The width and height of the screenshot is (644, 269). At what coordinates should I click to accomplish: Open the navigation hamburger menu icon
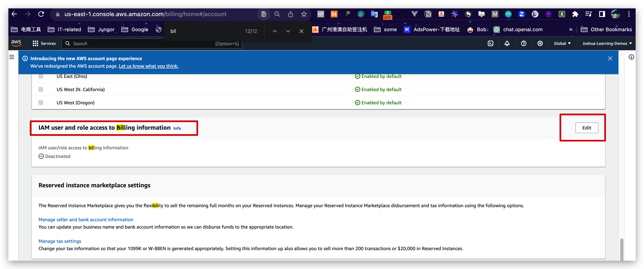12,57
